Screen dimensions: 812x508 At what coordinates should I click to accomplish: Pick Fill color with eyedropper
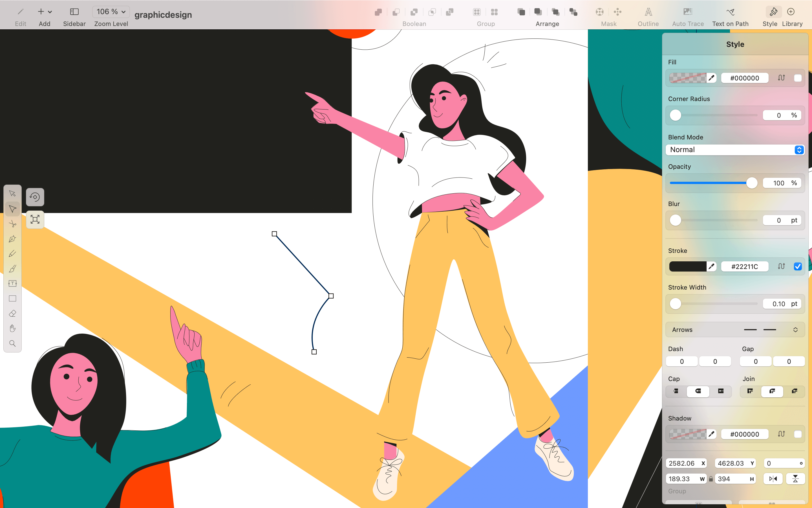click(711, 78)
